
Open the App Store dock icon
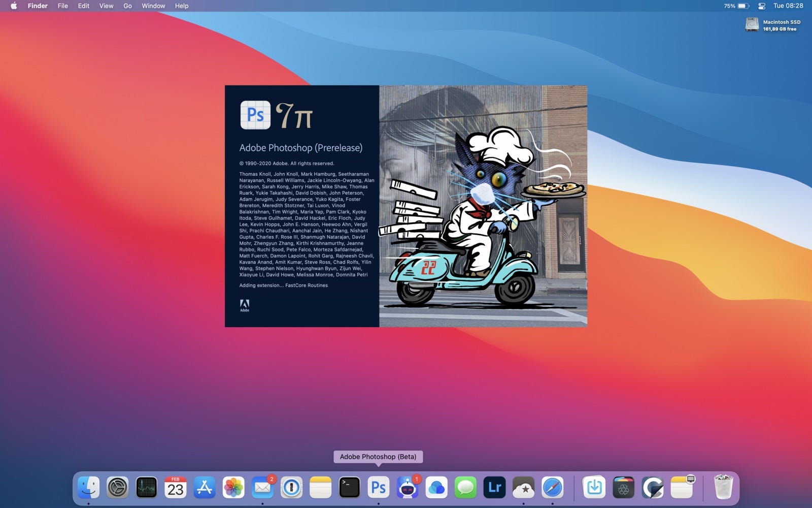click(205, 488)
